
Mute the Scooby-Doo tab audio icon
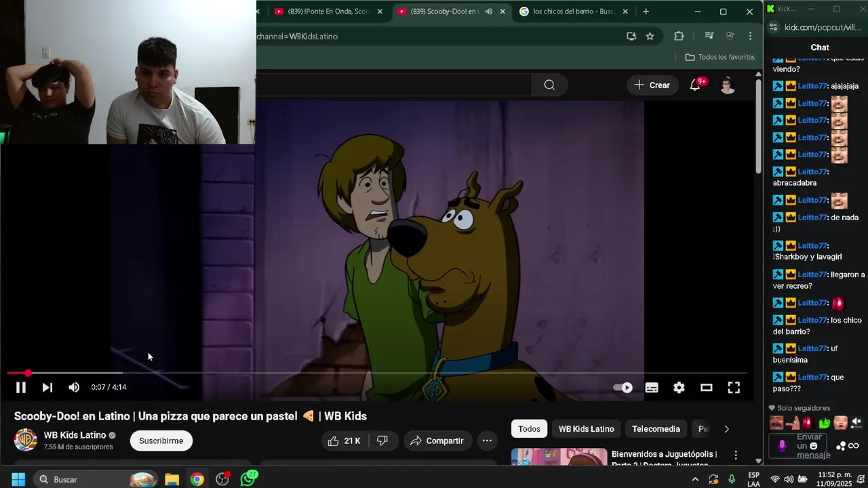(x=489, y=12)
